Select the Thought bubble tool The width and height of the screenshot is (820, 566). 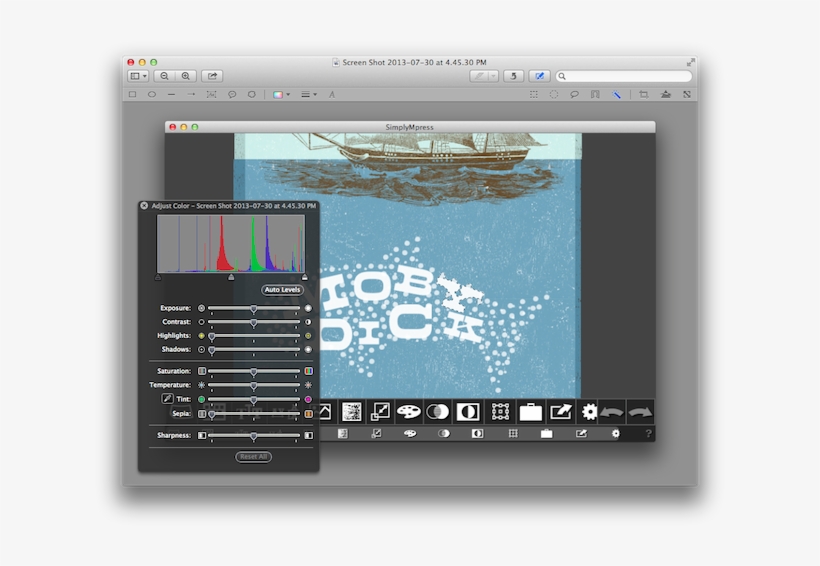coord(252,95)
